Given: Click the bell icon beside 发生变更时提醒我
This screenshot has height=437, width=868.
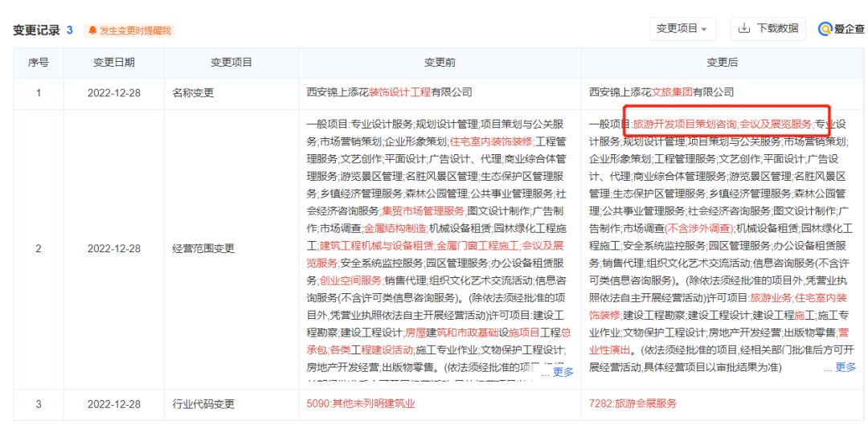Looking at the screenshot, I should coord(92,31).
